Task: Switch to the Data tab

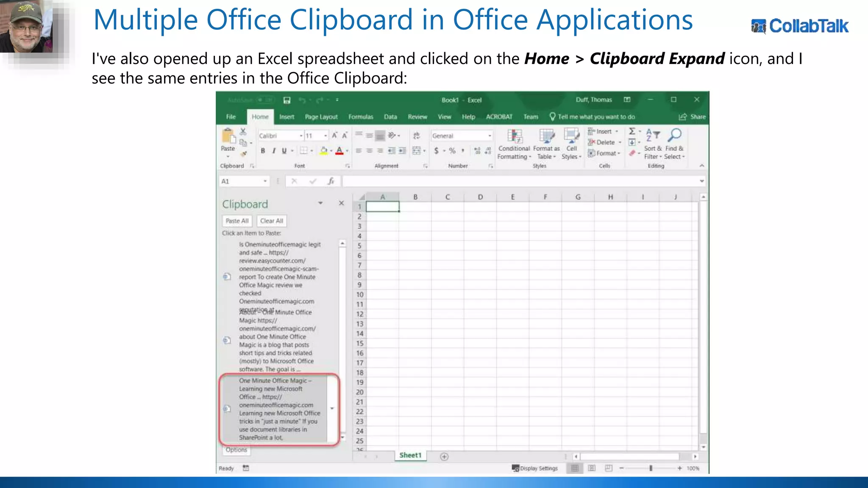Action: point(390,116)
